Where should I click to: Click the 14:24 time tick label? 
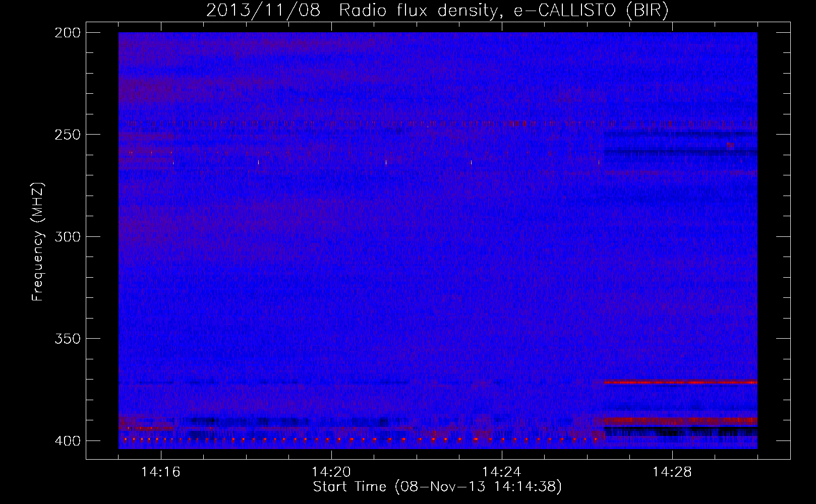coord(502,472)
